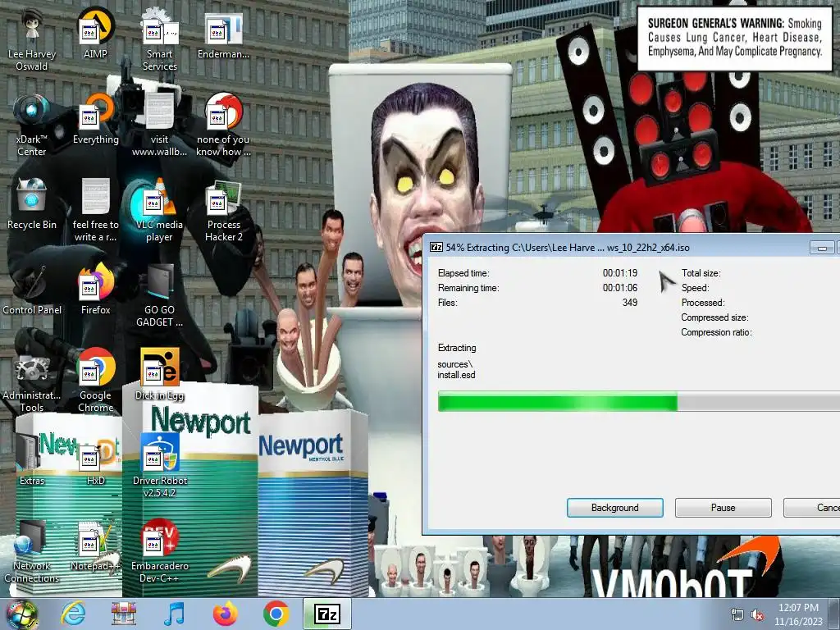Launch Firefox from the desktop

tap(95, 290)
